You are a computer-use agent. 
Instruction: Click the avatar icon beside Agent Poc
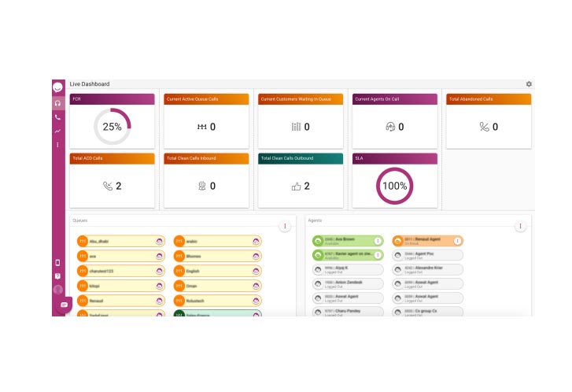pyautogui.click(x=398, y=255)
